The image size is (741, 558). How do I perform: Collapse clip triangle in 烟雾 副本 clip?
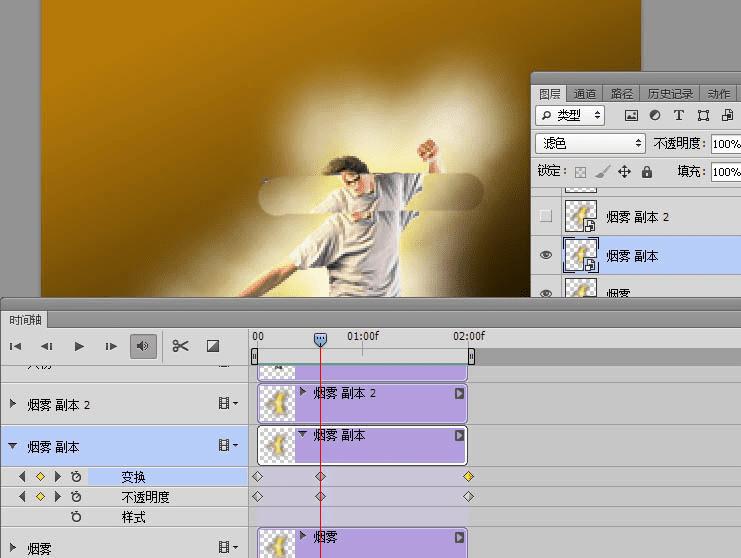pos(302,433)
